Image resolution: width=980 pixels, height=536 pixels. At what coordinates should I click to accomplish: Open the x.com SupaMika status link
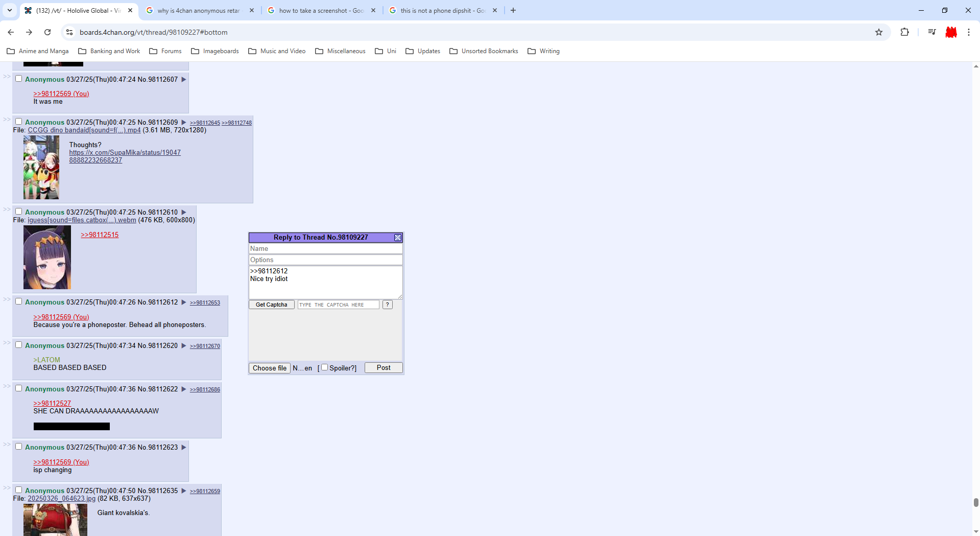click(x=125, y=153)
